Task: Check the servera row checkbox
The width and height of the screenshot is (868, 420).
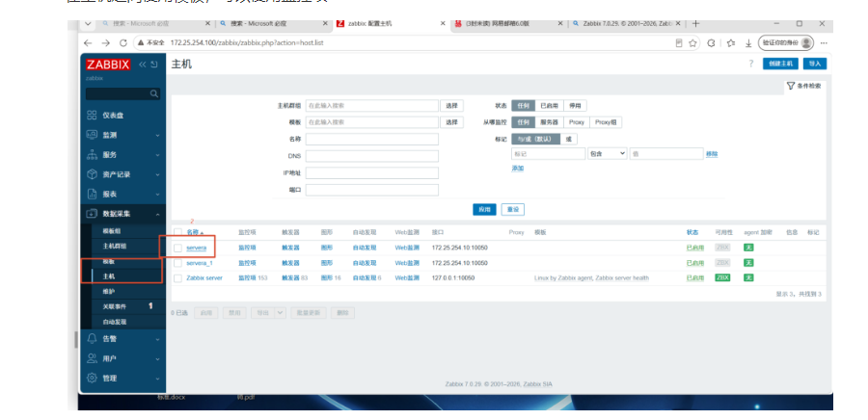Action: [x=177, y=249]
